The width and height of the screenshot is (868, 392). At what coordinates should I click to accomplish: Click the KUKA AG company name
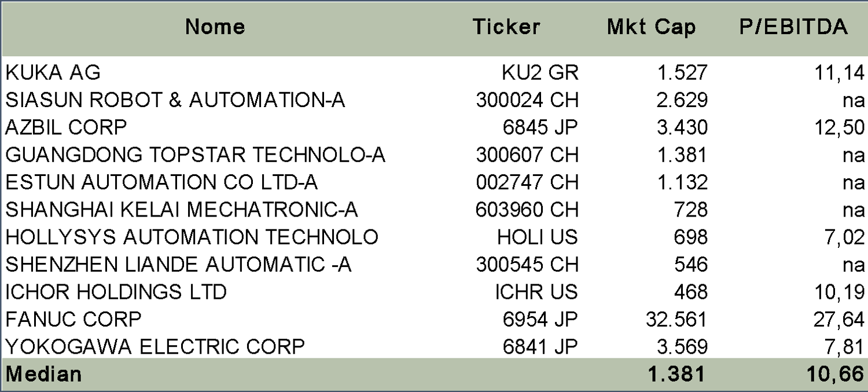tap(53, 72)
